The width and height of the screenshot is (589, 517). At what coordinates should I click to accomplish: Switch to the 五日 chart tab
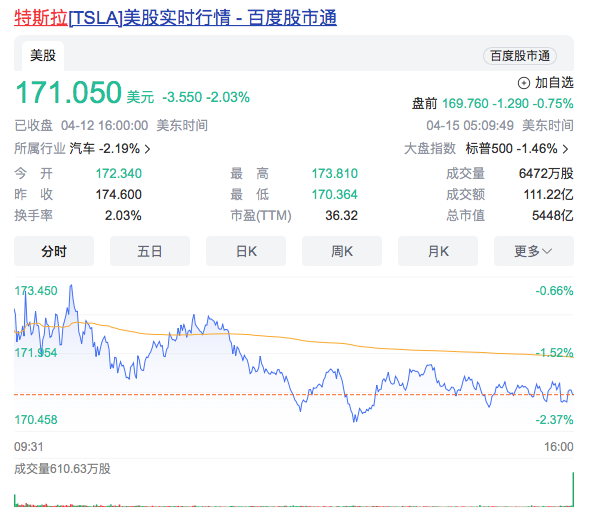[150, 251]
